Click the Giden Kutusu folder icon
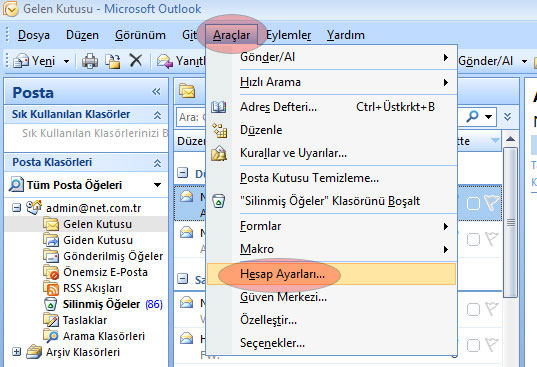This screenshot has width=537, height=367. coord(51,240)
